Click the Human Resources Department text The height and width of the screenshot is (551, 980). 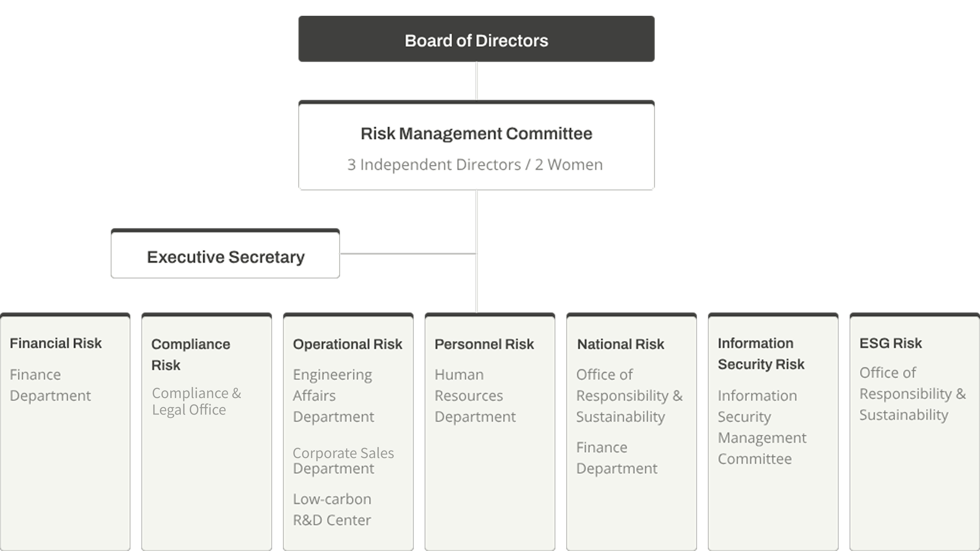[475, 396]
